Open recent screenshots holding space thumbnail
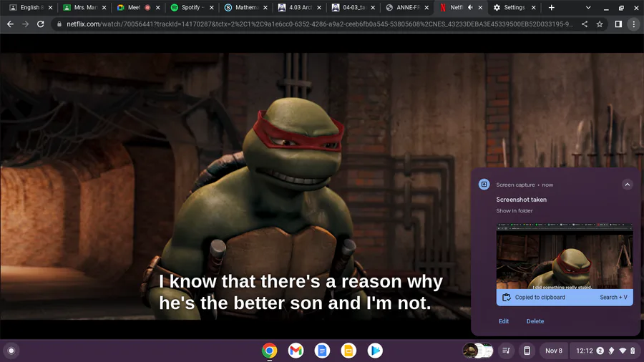Image resolution: width=644 pixels, height=362 pixels. point(478,351)
